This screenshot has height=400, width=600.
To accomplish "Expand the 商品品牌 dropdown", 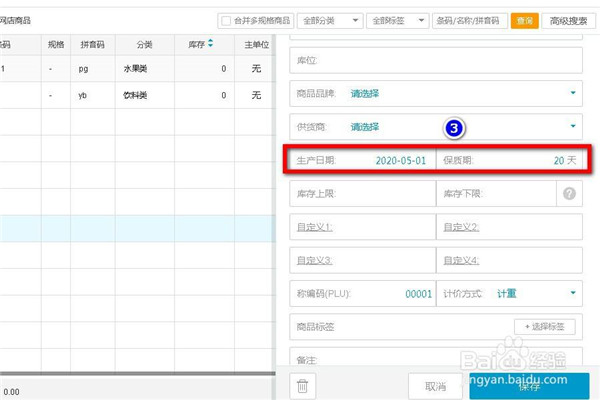I will pos(573,94).
